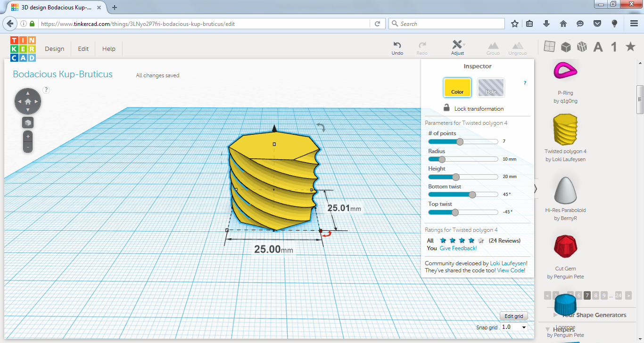Switch shape to Hole mode
The height and width of the screenshot is (343, 644).
491,88
